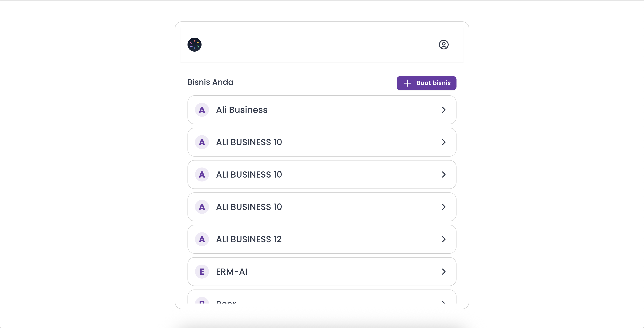Click the A avatar of first ALI BUSINESS 10
The height and width of the screenshot is (328, 644).
[x=202, y=142]
